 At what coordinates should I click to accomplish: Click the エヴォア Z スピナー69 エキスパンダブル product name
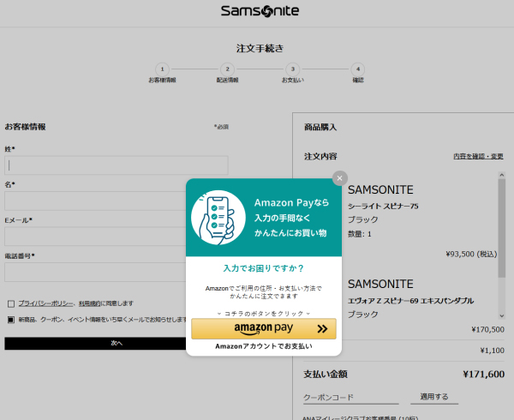[410, 301]
